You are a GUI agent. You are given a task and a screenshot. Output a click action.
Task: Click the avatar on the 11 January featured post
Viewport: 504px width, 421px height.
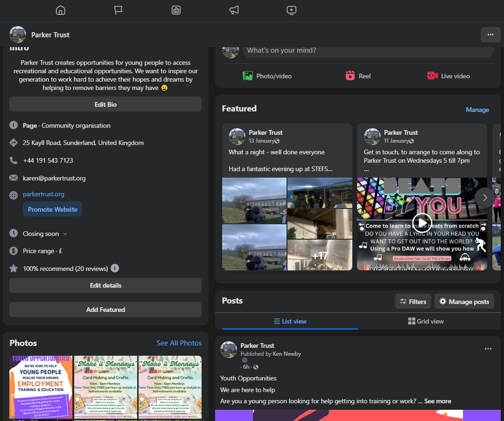coord(372,137)
